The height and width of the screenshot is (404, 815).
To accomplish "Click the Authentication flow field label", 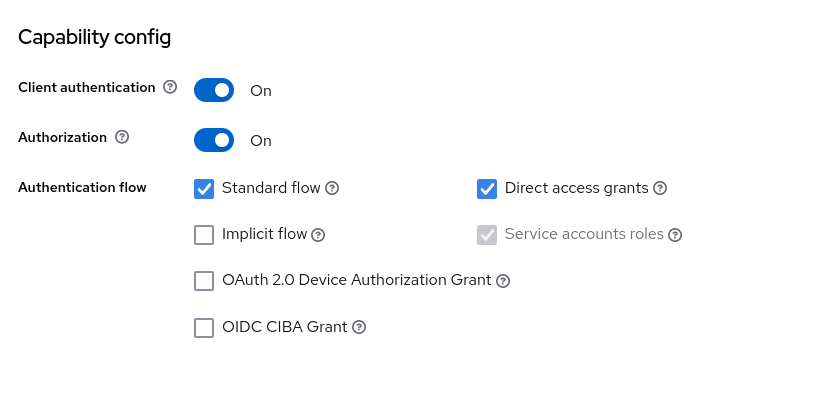I will [82, 187].
